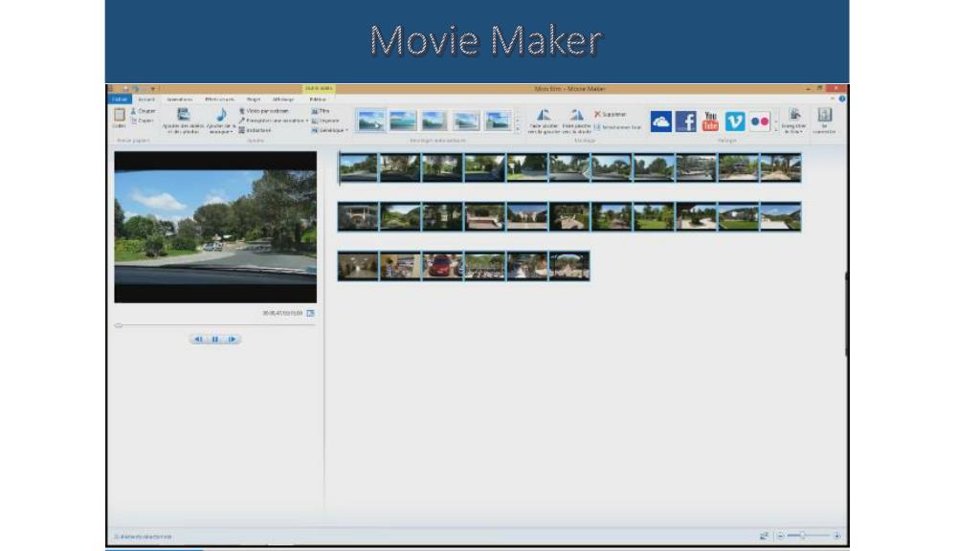The height and width of the screenshot is (551, 980).
Task: Open the Effets visuels tab
Action: pos(219,99)
